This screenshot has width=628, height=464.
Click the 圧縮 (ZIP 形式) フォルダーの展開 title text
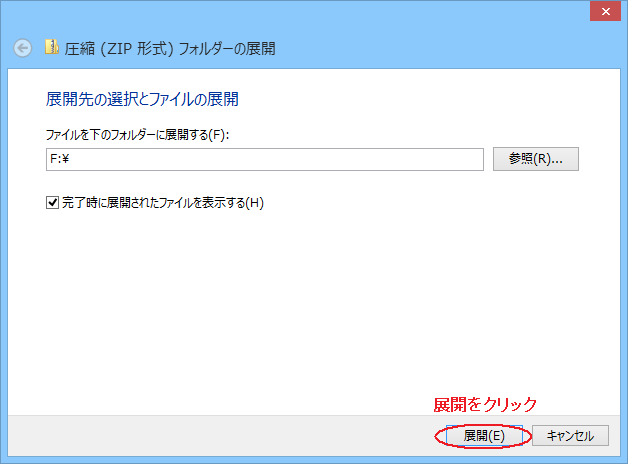[170, 48]
